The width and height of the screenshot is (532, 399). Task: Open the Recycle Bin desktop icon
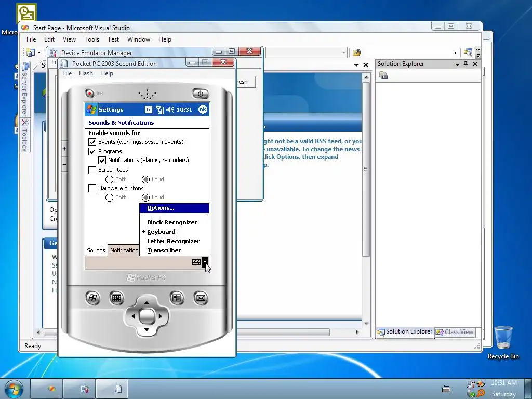503,343
